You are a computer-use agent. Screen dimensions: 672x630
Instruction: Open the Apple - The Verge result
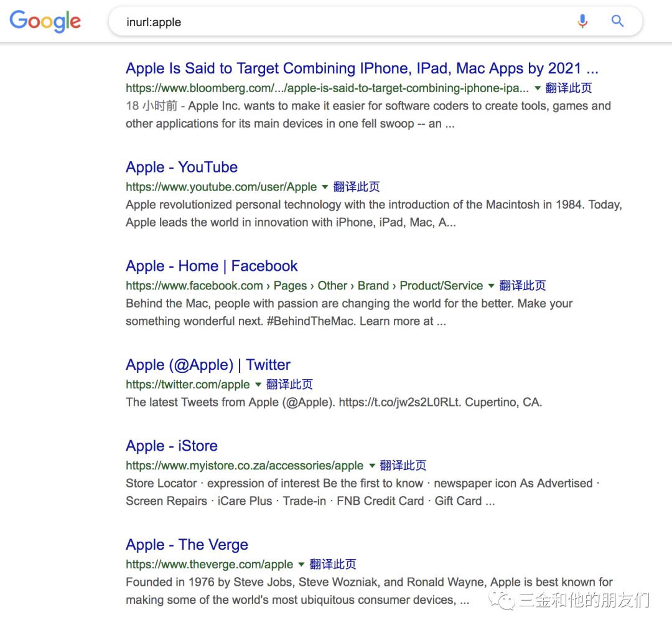coord(187,544)
